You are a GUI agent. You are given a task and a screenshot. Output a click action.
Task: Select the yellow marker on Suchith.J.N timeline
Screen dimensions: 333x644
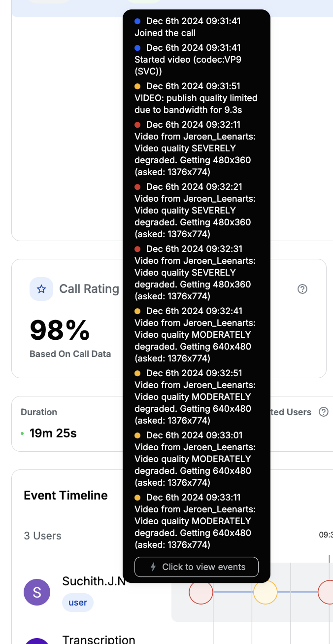(266, 592)
